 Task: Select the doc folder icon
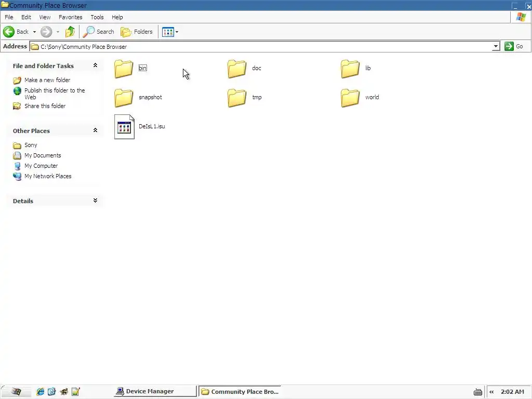[237, 69]
